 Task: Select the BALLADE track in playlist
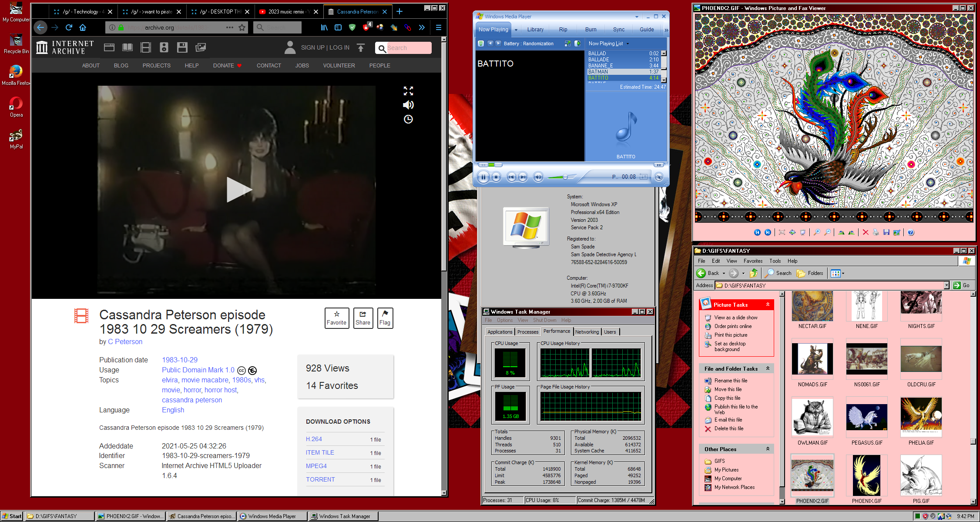tap(623, 60)
